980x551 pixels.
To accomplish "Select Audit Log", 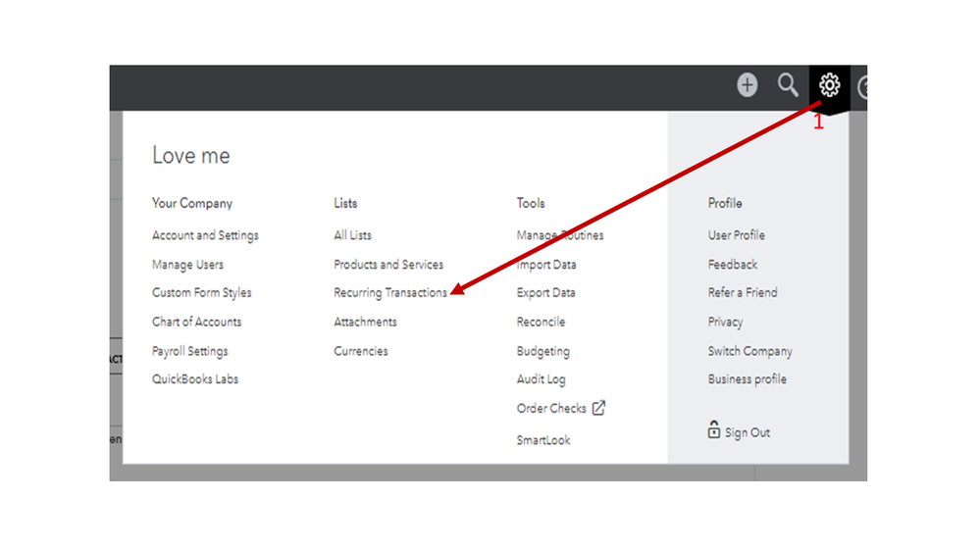I will (541, 379).
